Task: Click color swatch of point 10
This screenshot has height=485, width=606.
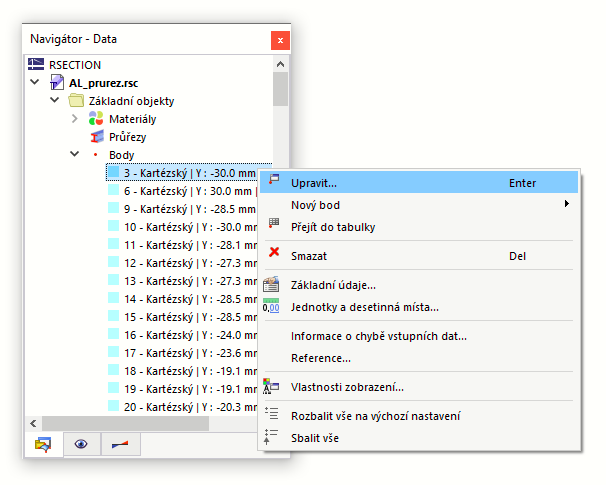Action: (x=113, y=226)
